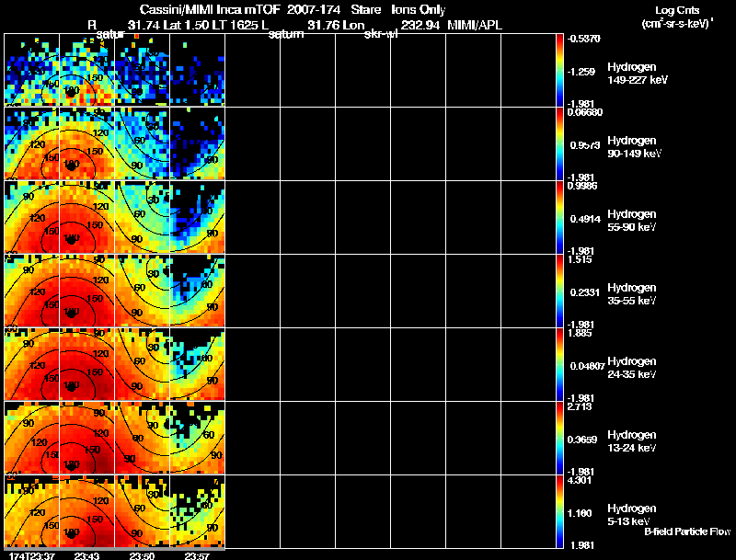Click the 2007-174 date in title
This screenshot has height=560, width=736.
tap(314, 10)
